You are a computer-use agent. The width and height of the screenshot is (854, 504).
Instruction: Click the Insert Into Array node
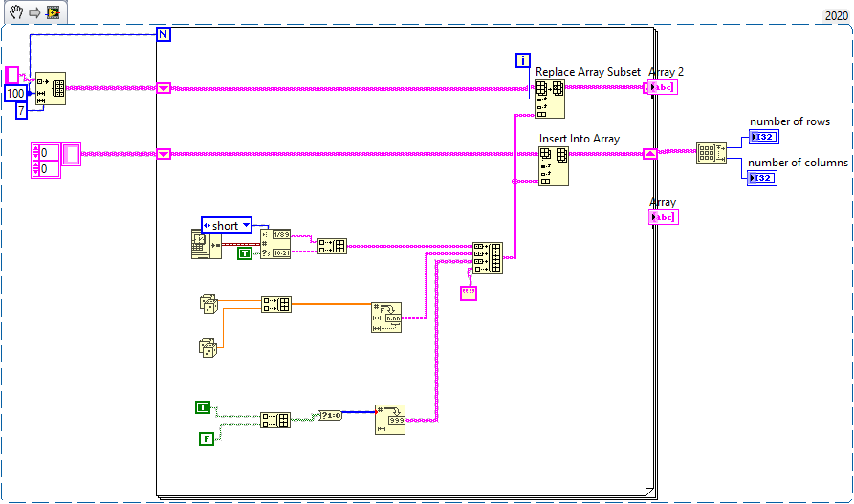pos(554,165)
